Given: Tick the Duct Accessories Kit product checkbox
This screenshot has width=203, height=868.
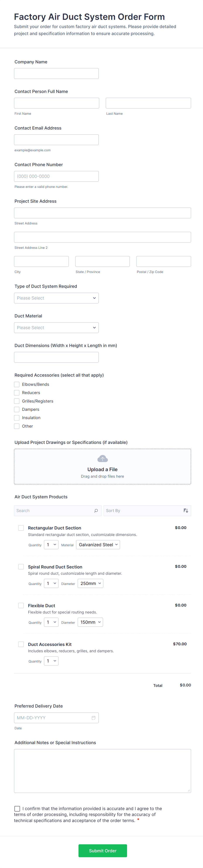Looking at the screenshot, I should [x=21, y=644].
